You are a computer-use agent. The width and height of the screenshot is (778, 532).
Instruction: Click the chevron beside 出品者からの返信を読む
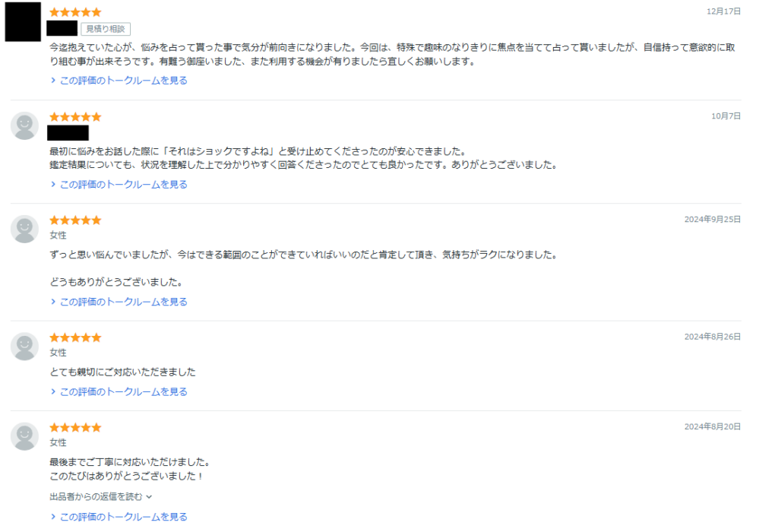(x=149, y=496)
